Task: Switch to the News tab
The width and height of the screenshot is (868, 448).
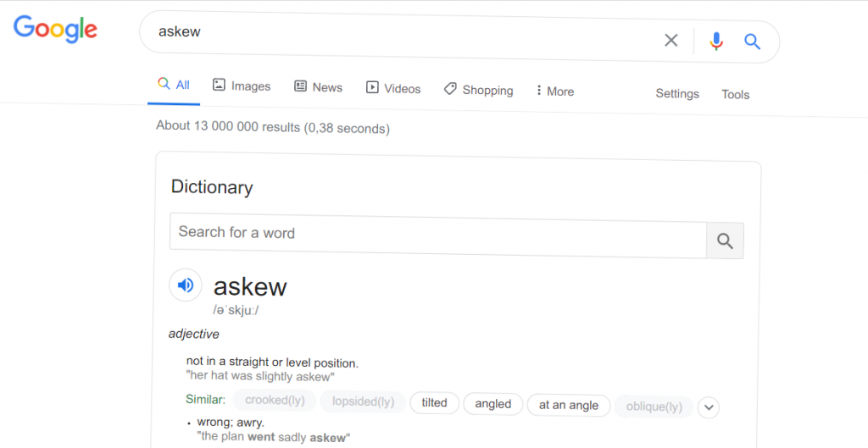Action: (319, 87)
